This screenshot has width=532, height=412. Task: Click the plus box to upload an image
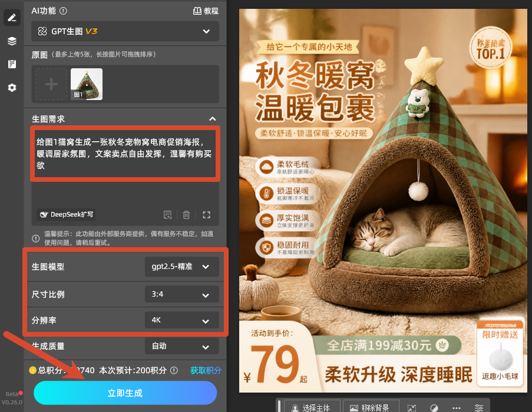coord(51,84)
